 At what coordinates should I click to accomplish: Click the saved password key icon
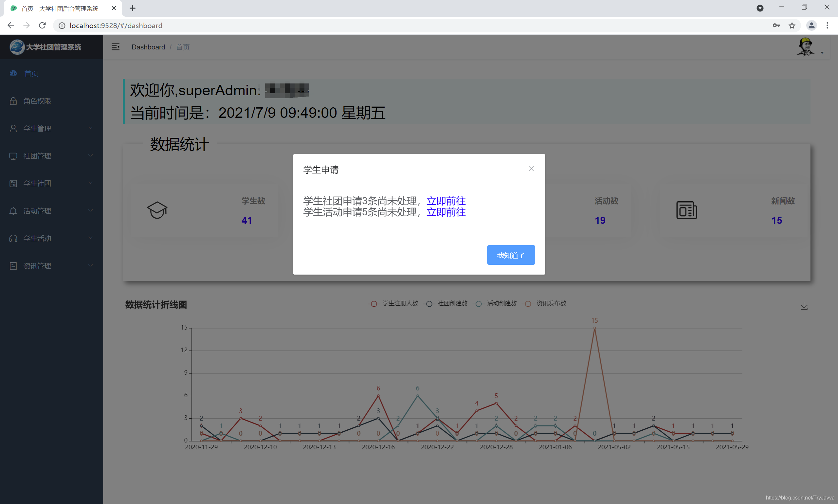(776, 26)
